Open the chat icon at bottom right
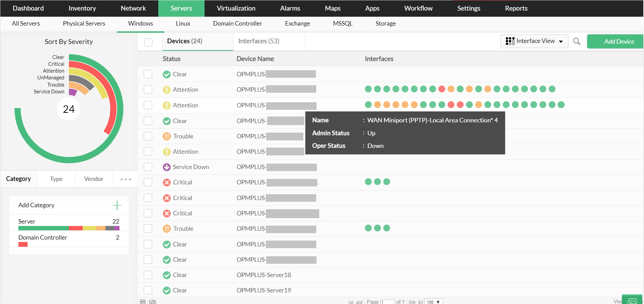The height and width of the screenshot is (304, 644). 632,301
